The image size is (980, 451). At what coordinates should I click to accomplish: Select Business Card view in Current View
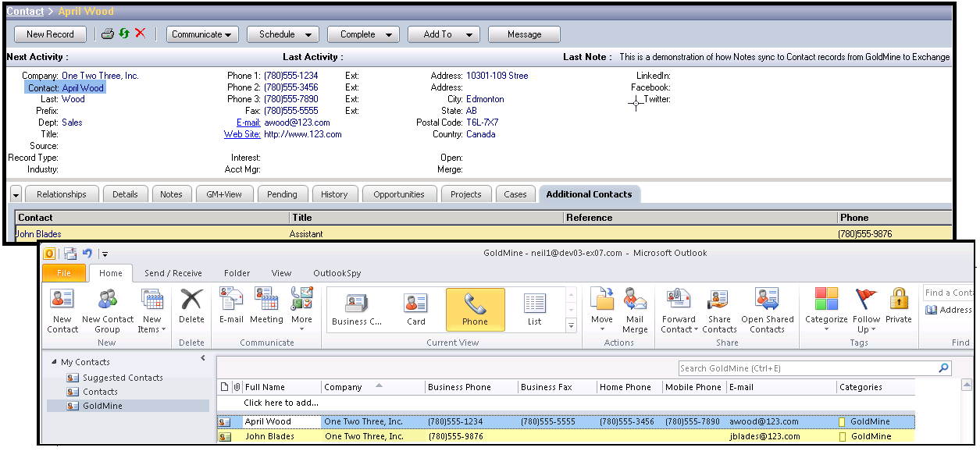tap(357, 310)
